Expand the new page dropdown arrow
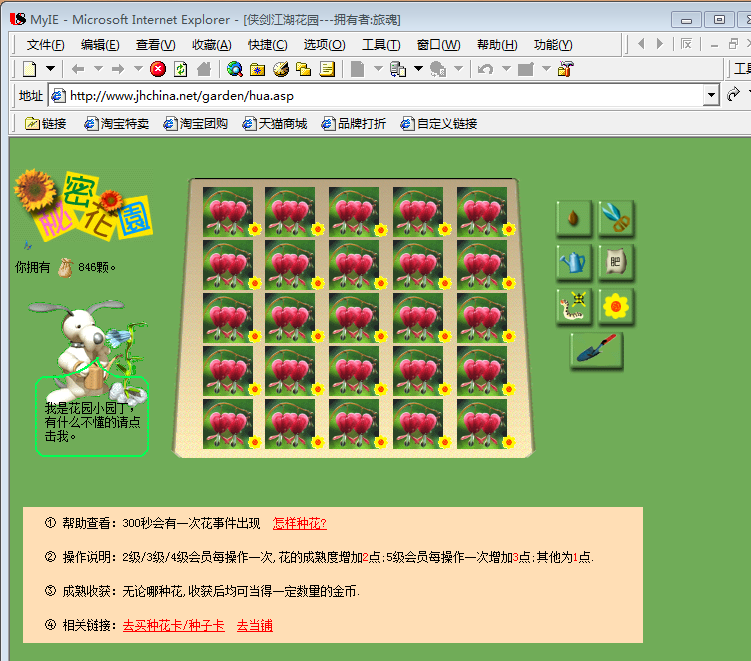The width and height of the screenshot is (751, 661). pos(50,68)
